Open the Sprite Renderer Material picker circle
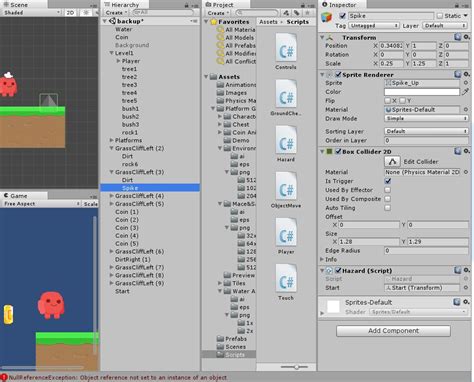The image size is (474, 382). point(466,109)
